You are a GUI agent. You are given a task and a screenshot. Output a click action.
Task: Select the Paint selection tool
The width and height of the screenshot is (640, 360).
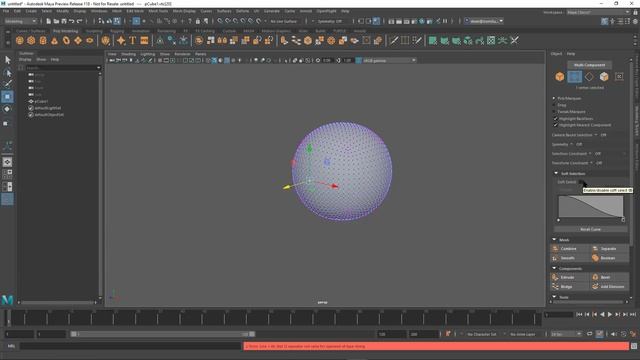[7, 84]
